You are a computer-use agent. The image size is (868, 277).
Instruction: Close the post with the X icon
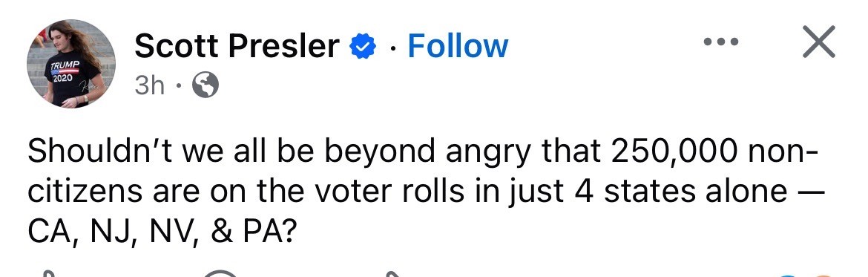click(x=818, y=42)
